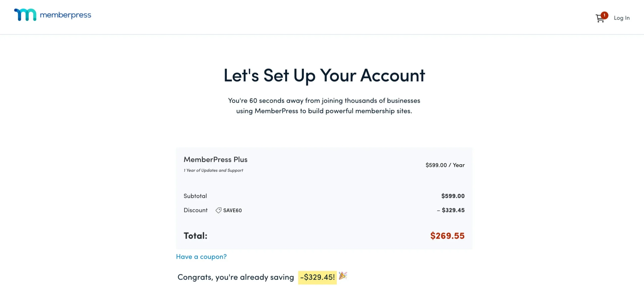
Task: Click the cart icon to view order
Action: [x=600, y=18]
